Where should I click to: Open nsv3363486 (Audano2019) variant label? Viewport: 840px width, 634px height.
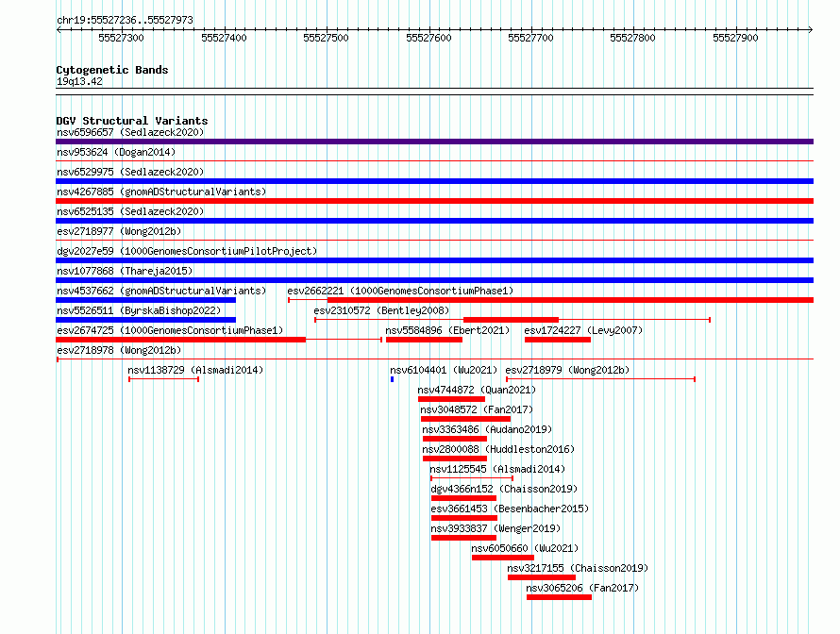click(x=487, y=429)
